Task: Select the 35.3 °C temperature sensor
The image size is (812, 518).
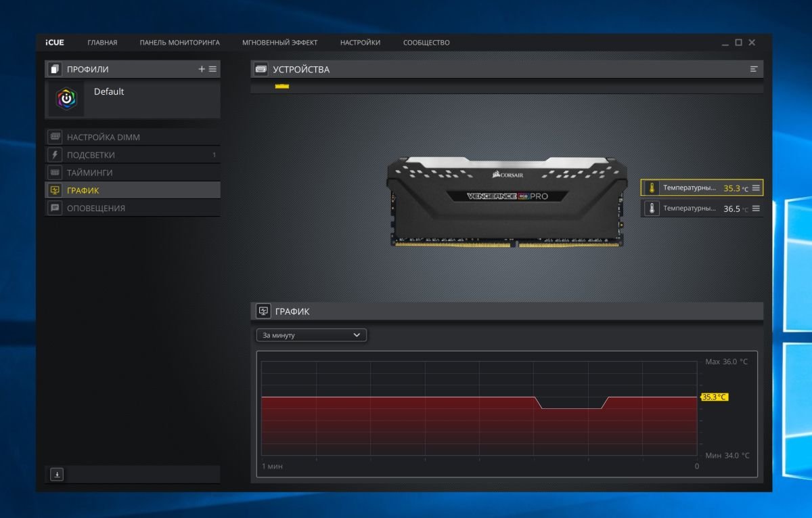Action: click(x=702, y=188)
